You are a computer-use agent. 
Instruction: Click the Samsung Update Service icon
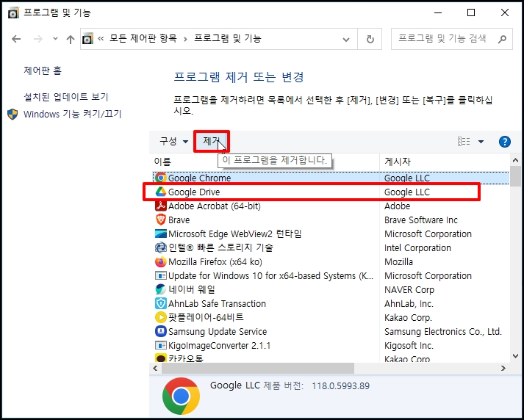161,331
